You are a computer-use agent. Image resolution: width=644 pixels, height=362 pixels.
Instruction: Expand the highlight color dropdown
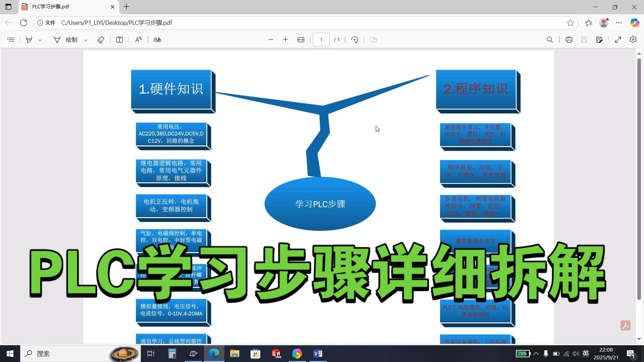[x=40, y=40]
